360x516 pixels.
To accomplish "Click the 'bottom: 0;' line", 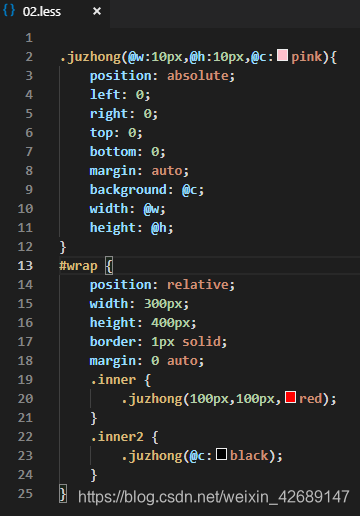I will pyautogui.click(x=128, y=152).
